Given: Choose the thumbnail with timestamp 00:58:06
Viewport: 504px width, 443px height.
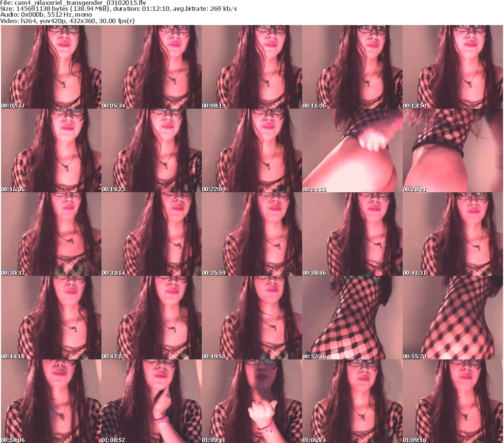Looking at the screenshot, I should click(51, 401).
